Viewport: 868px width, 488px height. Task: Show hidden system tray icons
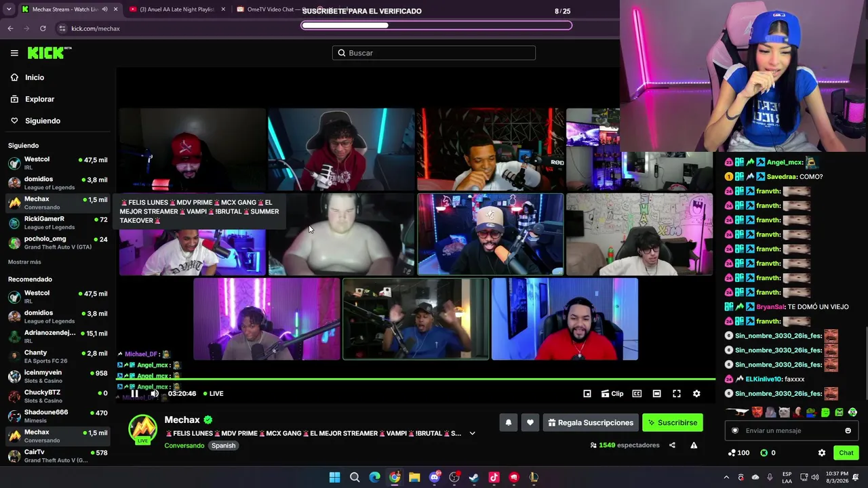coord(726,477)
